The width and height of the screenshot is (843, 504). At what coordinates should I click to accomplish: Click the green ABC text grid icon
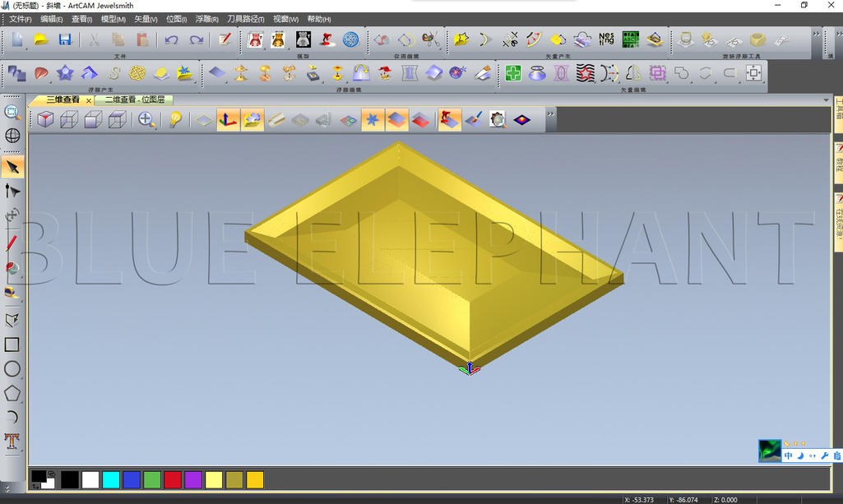point(631,39)
